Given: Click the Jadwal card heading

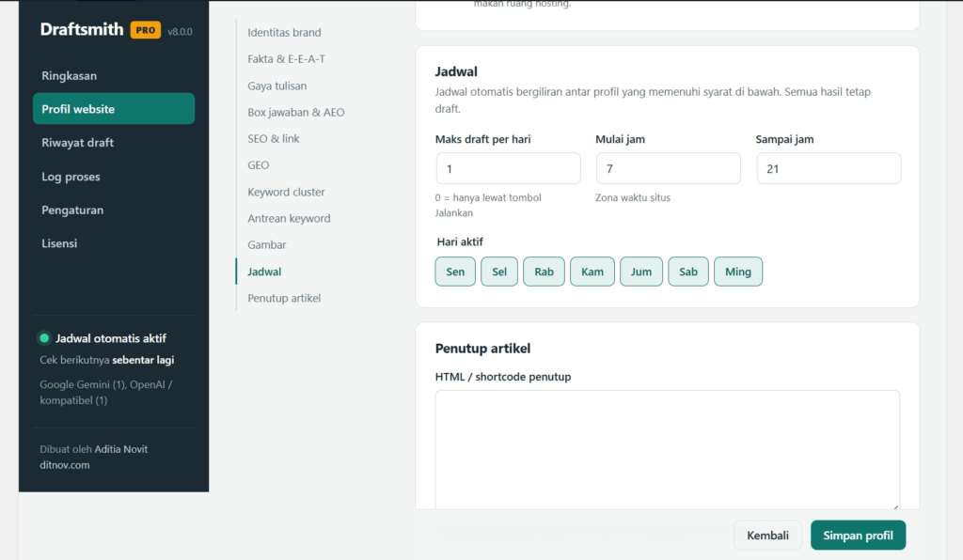Looking at the screenshot, I should point(456,71).
